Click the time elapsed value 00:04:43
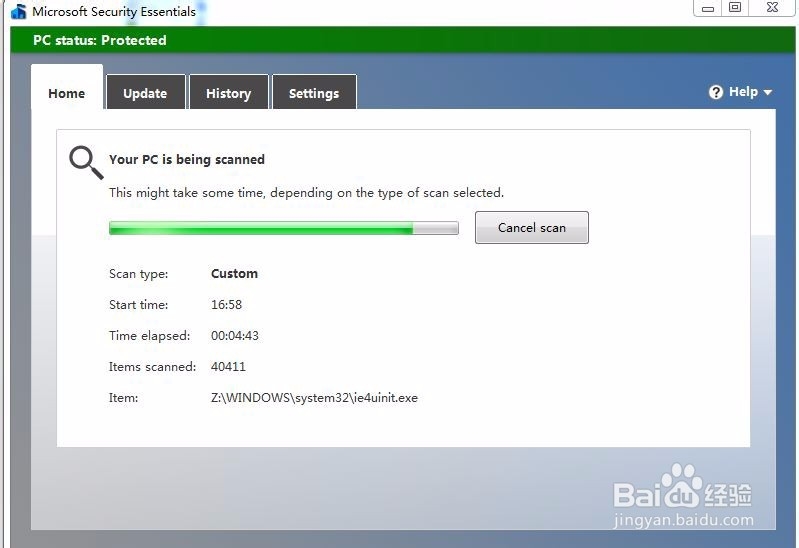This screenshot has height=548, width=799. click(x=235, y=336)
